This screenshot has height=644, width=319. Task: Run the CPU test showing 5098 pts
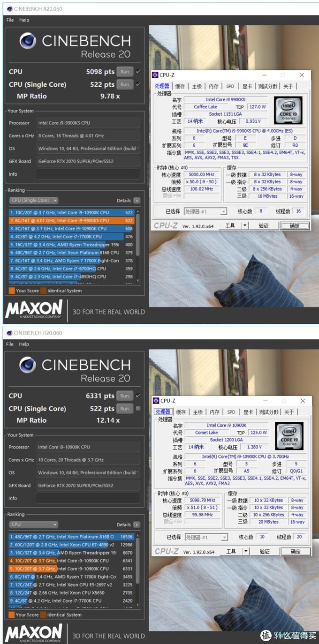click(x=124, y=72)
